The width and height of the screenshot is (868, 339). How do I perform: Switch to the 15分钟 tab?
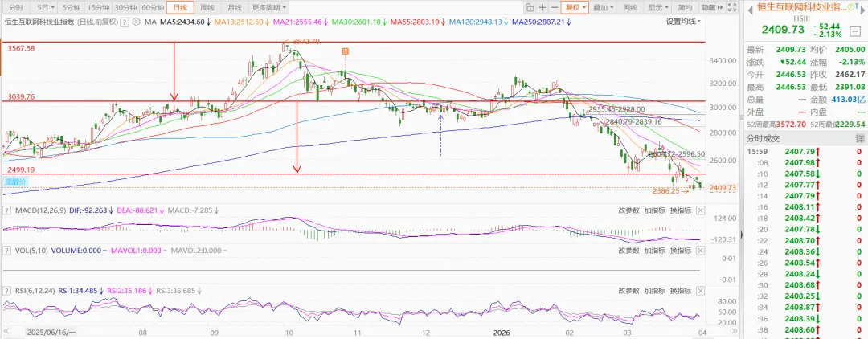point(97,8)
